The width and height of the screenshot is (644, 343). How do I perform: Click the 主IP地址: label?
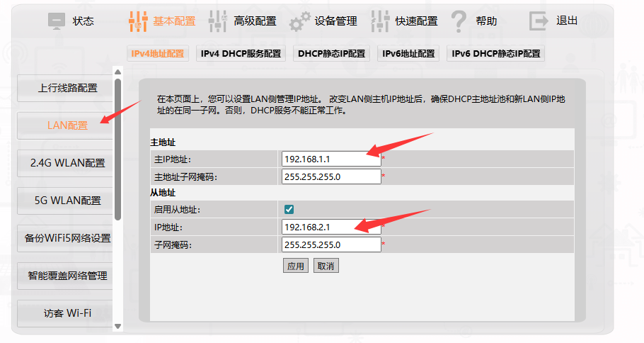point(173,159)
